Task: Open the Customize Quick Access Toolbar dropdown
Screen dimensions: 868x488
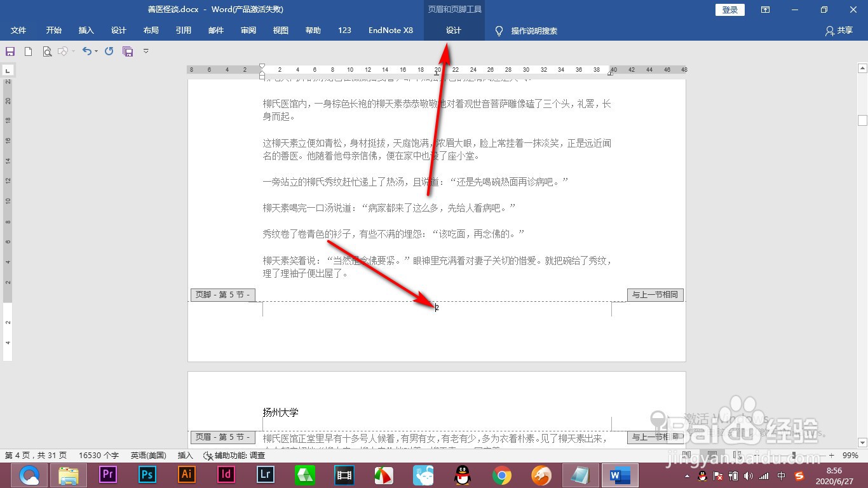Action: coord(146,51)
